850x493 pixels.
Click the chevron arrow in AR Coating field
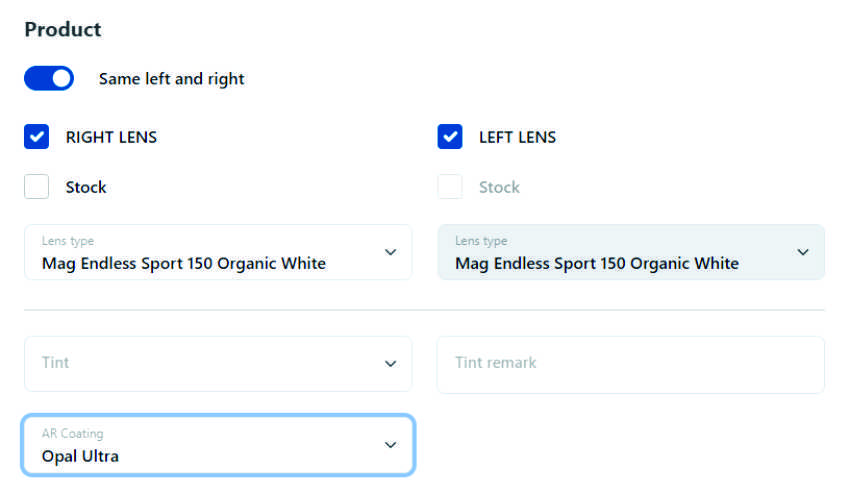391,445
